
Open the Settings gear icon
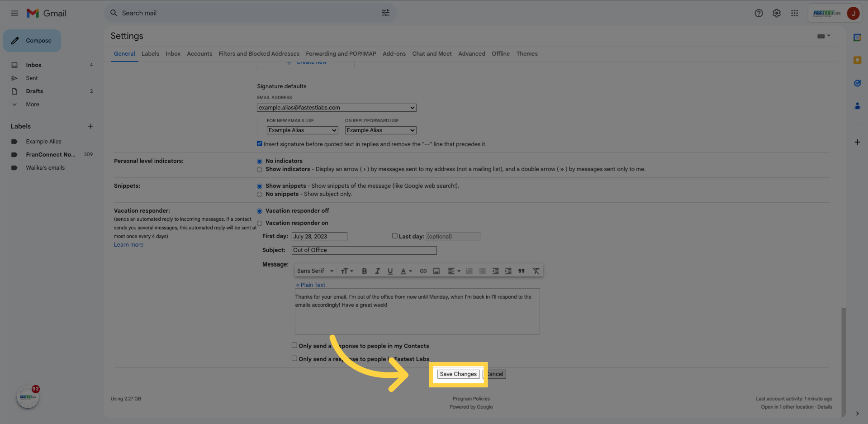coord(777,13)
